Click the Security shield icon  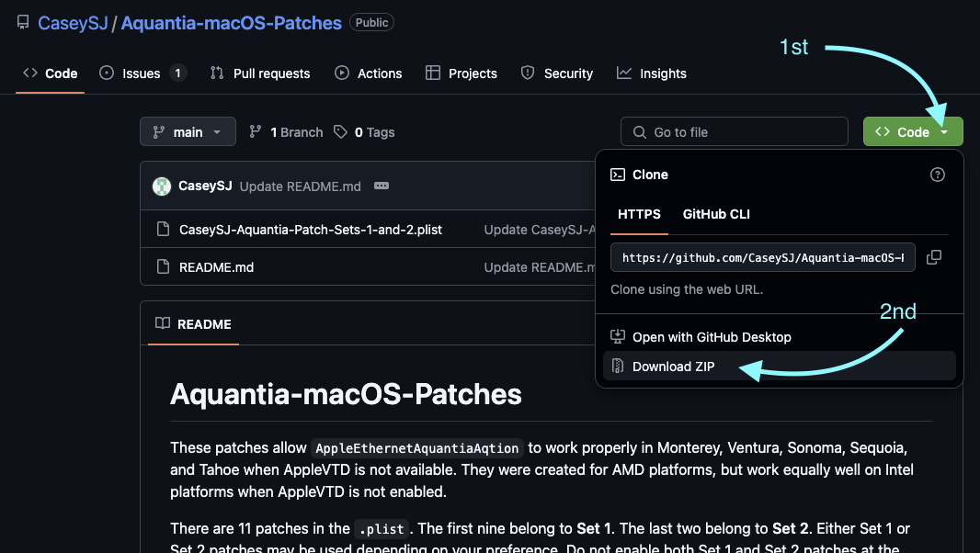pos(528,73)
